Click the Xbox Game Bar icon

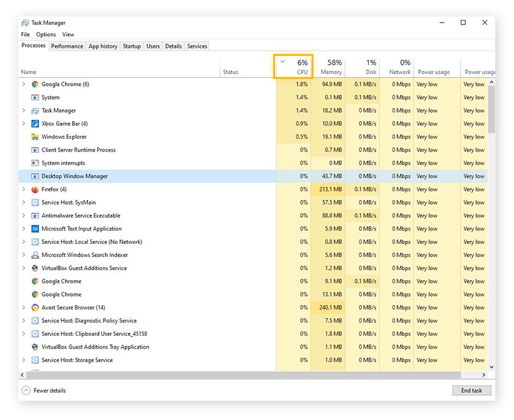(x=34, y=123)
